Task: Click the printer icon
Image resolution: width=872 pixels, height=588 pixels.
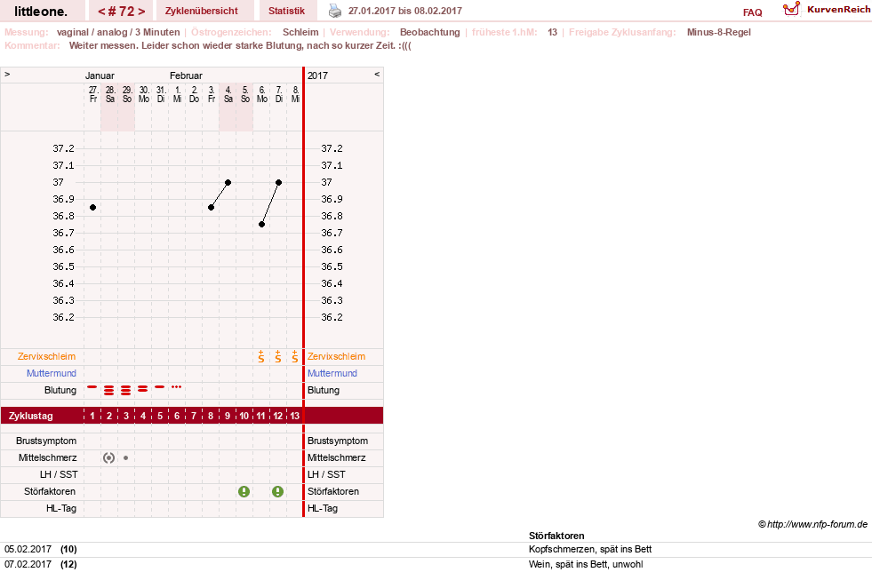Action: pyautogui.click(x=335, y=11)
